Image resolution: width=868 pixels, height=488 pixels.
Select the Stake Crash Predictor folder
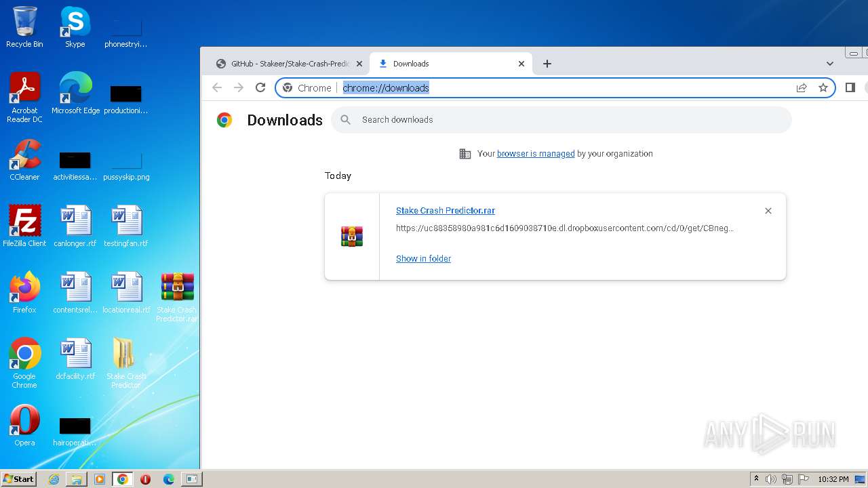[126, 363]
